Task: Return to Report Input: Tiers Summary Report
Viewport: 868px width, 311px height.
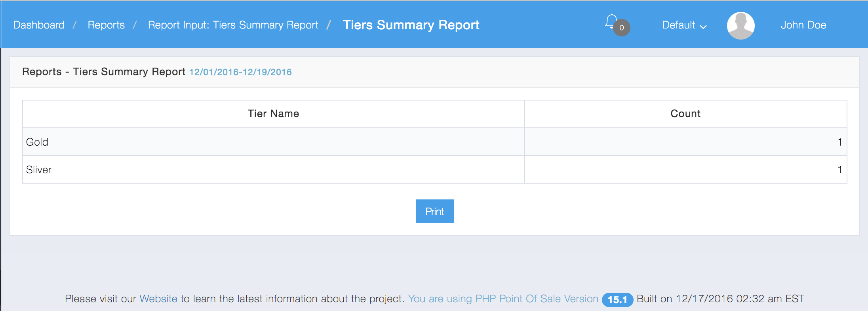Action: [233, 25]
